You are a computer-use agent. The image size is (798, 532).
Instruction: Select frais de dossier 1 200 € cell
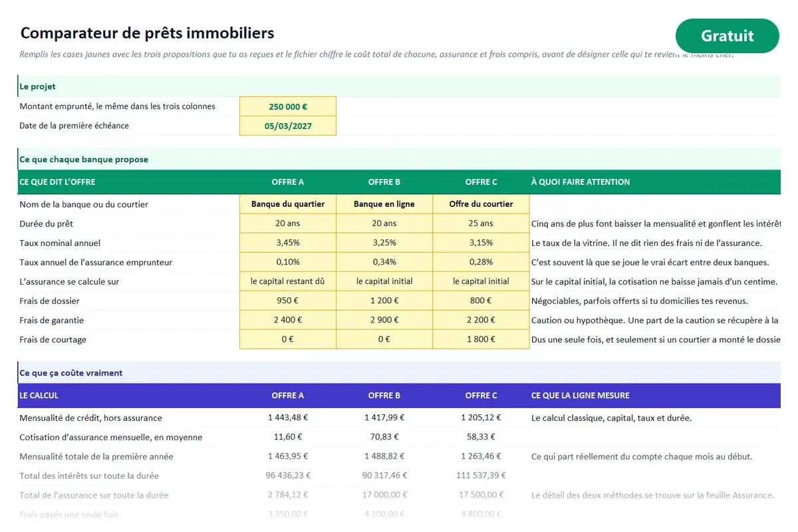tap(384, 301)
